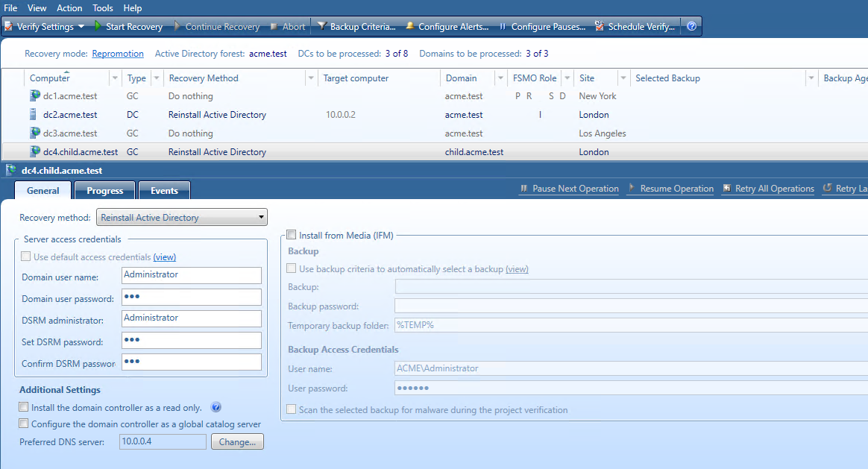
Task: Click the Retry Last circular arrow icon
Action: coord(827,188)
